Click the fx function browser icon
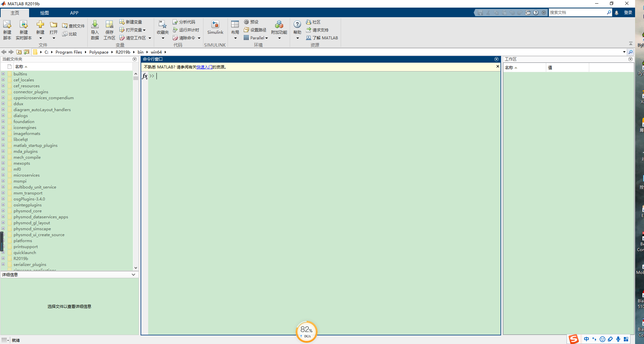The height and width of the screenshot is (344, 644). point(145,76)
